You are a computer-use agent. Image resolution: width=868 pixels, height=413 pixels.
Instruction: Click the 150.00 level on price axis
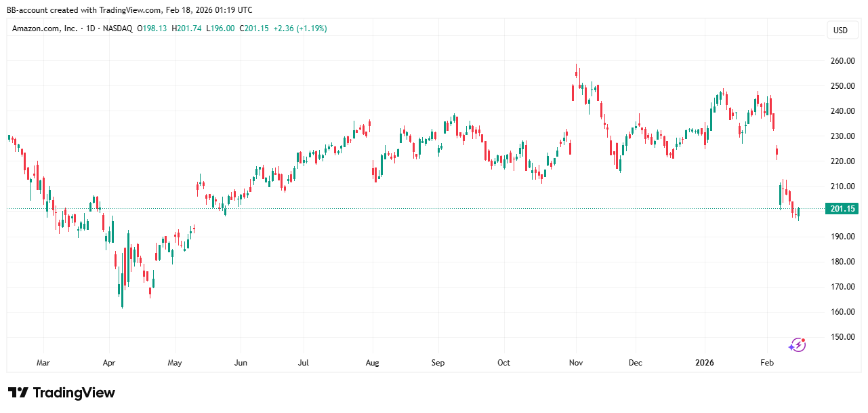click(x=842, y=337)
